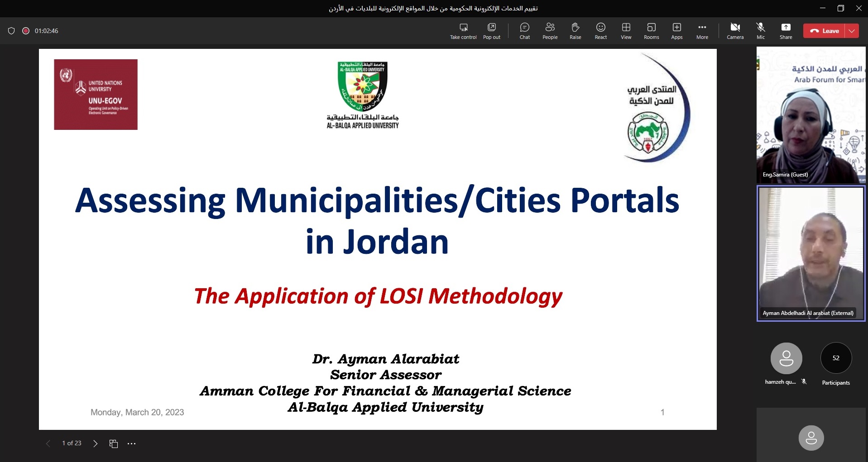Share your screen content
Image resolution: width=868 pixels, height=462 pixels.
(786, 31)
